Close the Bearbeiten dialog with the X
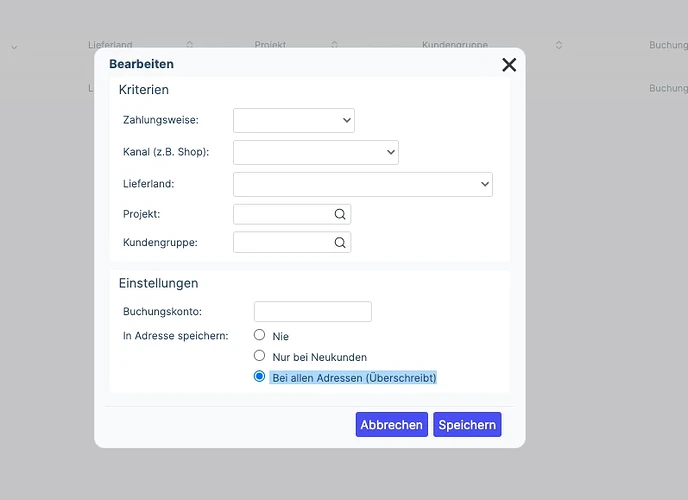The height and width of the screenshot is (500, 688). (x=509, y=65)
